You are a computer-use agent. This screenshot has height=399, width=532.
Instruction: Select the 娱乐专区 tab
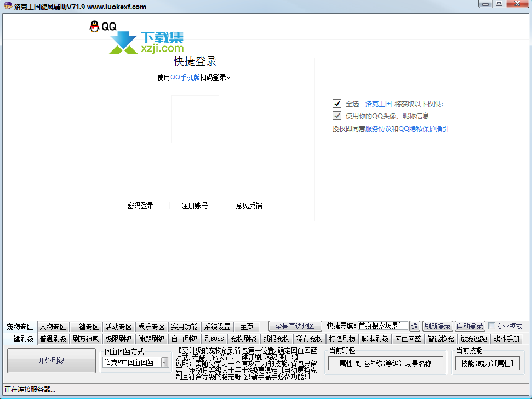(151, 327)
